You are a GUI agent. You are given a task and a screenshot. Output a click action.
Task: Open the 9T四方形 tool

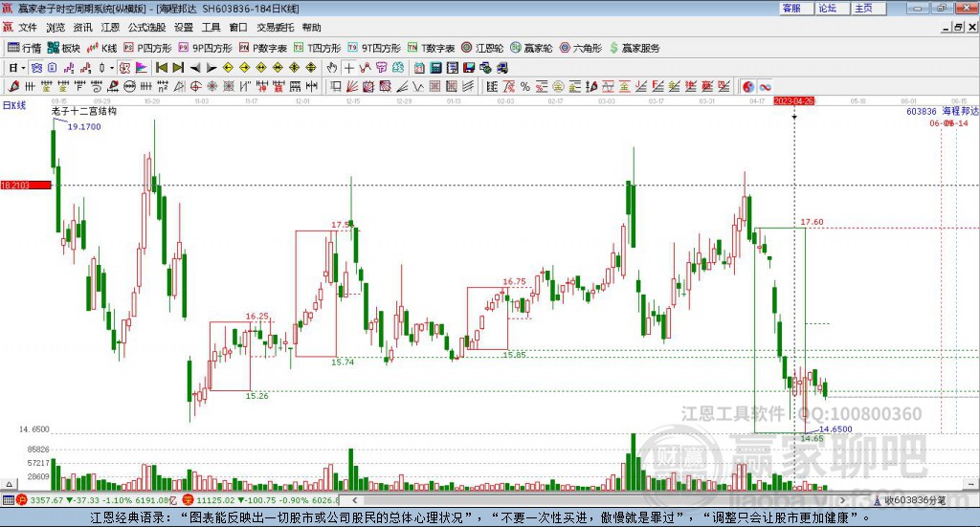[x=374, y=48]
